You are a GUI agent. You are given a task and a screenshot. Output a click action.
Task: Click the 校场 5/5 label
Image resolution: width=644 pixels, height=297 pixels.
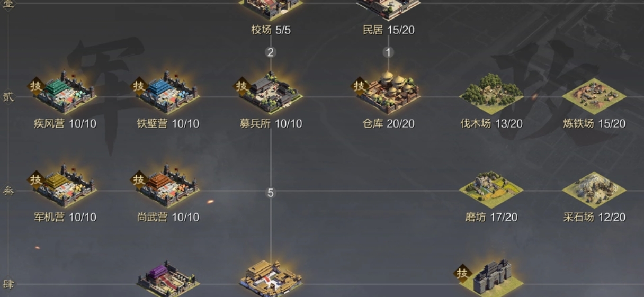coord(271,30)
